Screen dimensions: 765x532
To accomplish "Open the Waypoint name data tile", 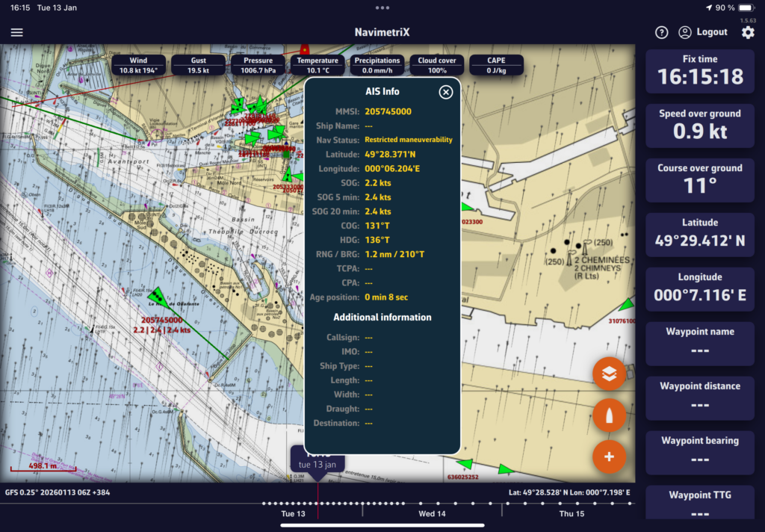I will click(699, 343).
